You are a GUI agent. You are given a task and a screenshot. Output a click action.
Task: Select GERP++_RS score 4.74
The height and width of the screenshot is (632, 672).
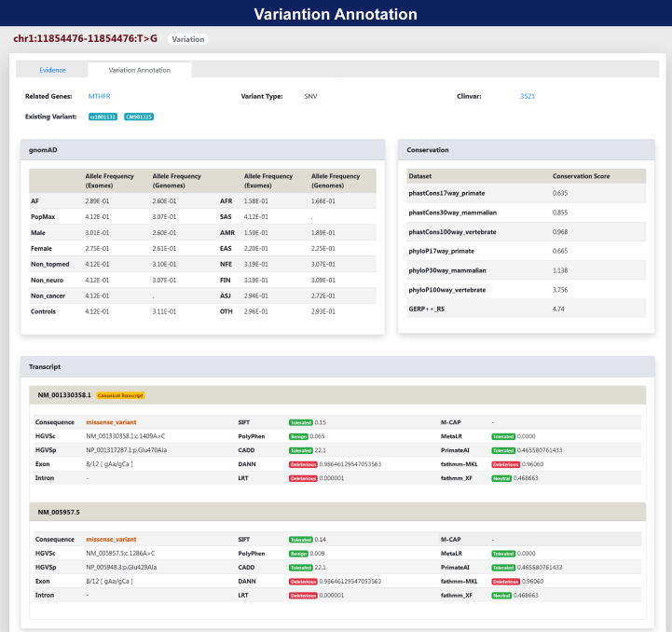click(x=558, y=309)
